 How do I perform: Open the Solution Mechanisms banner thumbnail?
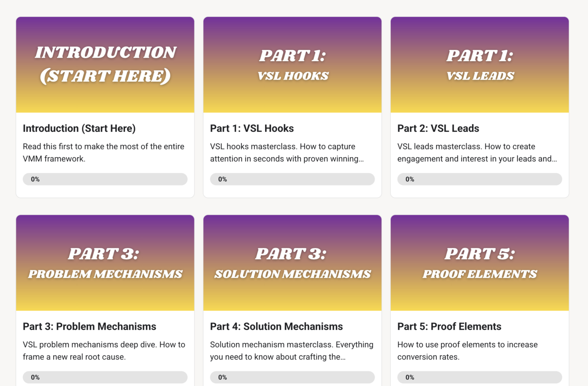click(292, 263)
